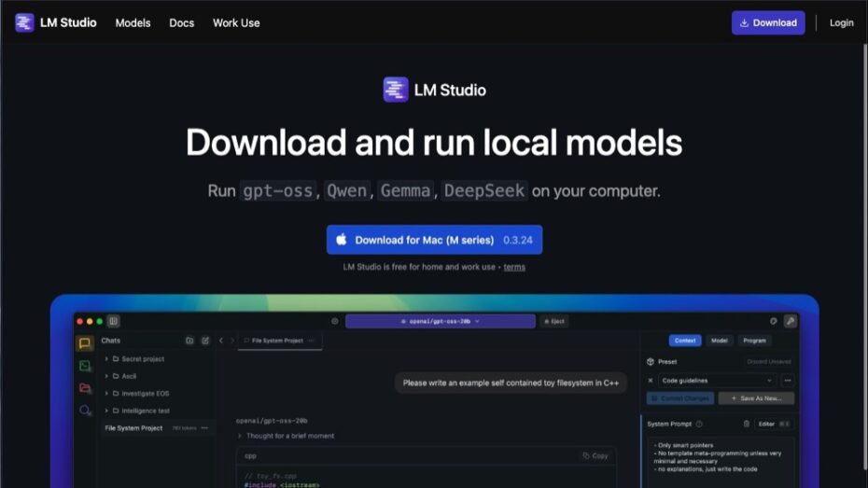Click the back arrow in chat header
This screenshot has height=488, width=868.
tap(221, 341)
